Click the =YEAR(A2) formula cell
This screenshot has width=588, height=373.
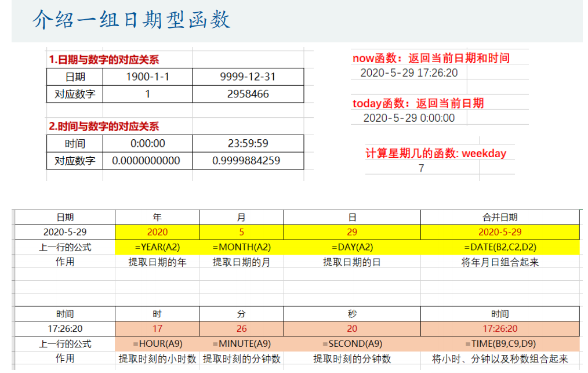[x=157, y=247]
